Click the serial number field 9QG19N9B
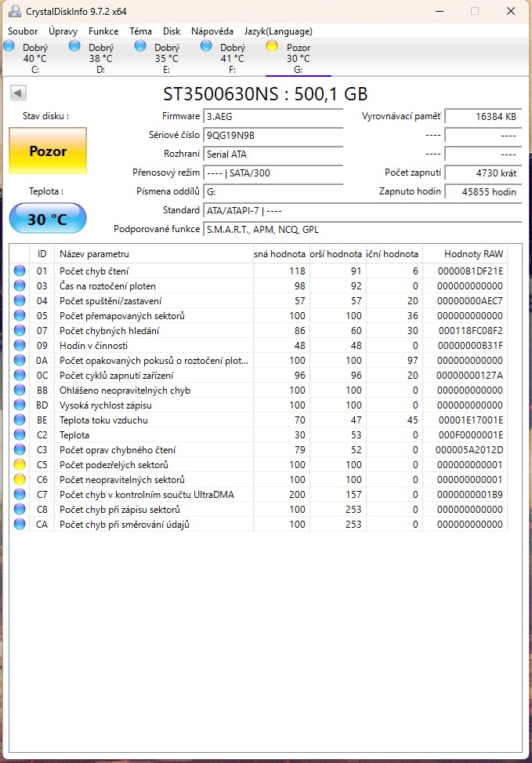532x763 pixels. coord(273,136)
